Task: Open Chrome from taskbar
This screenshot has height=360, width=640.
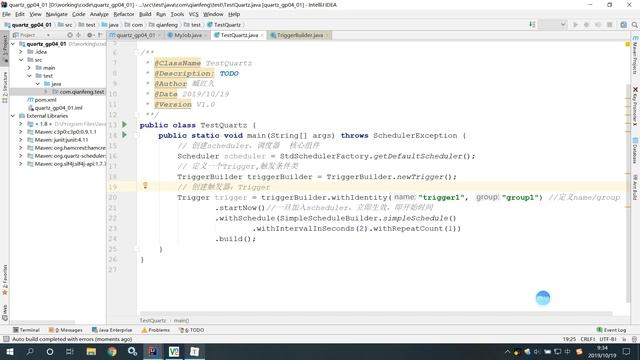Action: [112, 351]
